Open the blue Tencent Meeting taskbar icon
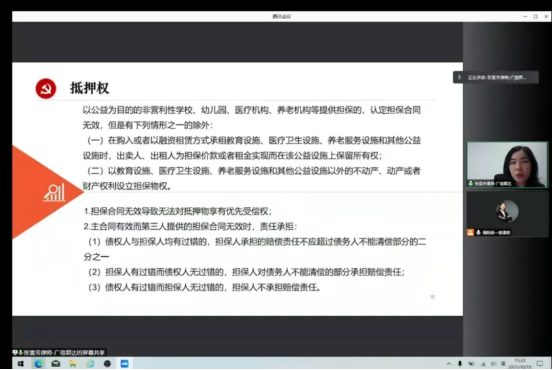 124,364
